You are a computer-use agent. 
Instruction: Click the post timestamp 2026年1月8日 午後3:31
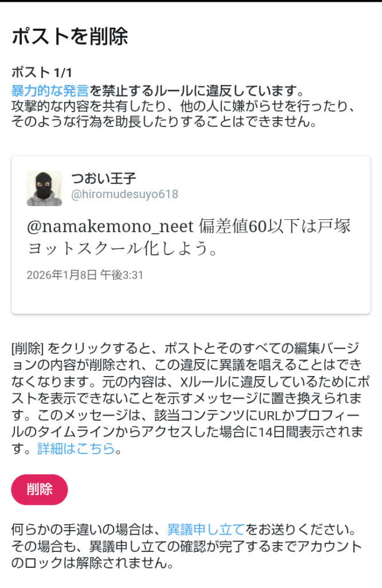click(x=85, y=274)
